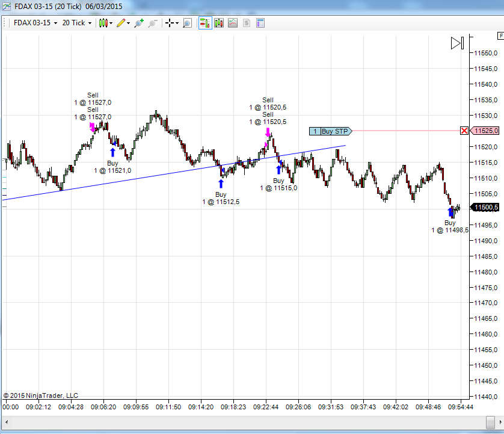Expand the cursor type dropdown arrow
Image resolution: width=504 pixels, height=434 pixels.
177,23
